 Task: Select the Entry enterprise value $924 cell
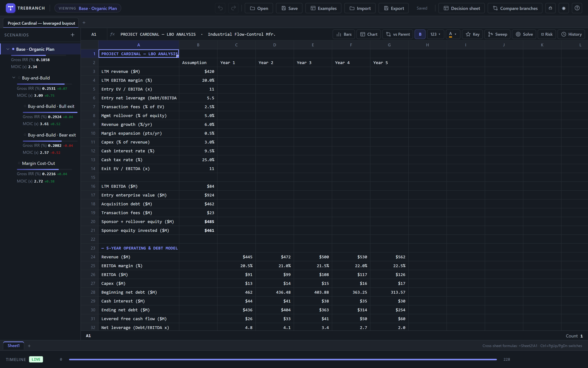(198, 195)
